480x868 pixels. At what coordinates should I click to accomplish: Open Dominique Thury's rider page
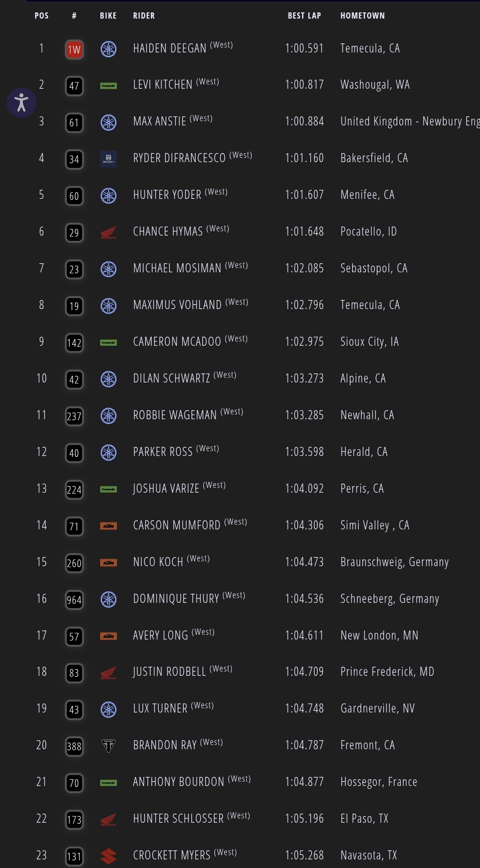[176, 599]
